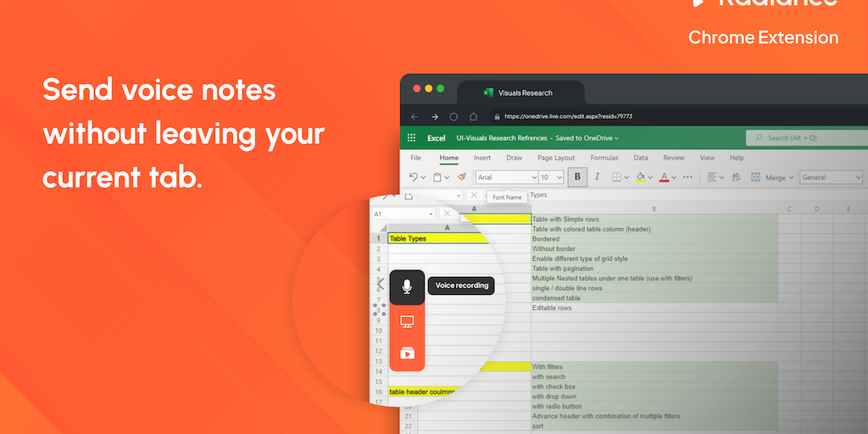Open the Page Layout tab

tap(556, 158)
